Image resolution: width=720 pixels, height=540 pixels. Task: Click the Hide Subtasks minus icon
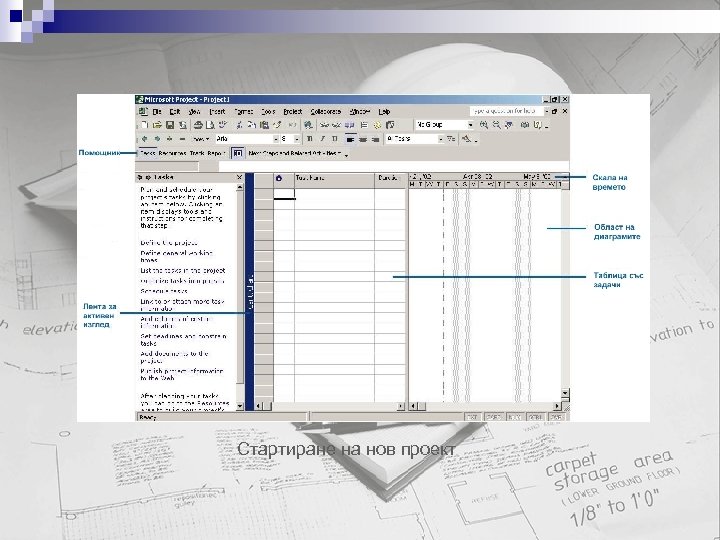click(x=182, y=139)
